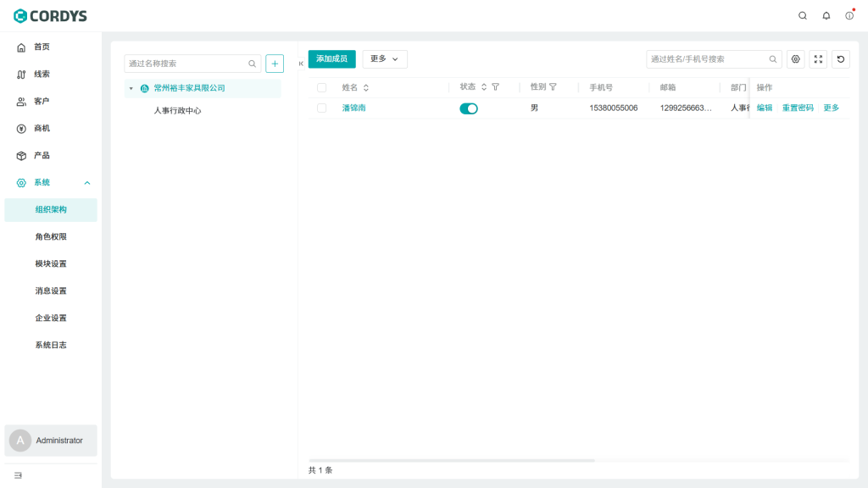
Task: Open the notification bell icon
Action: [x=825, y=15]
